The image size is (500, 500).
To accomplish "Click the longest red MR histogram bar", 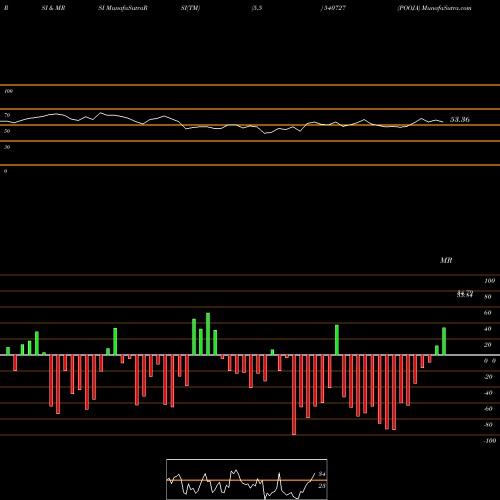I will (294, 395).
